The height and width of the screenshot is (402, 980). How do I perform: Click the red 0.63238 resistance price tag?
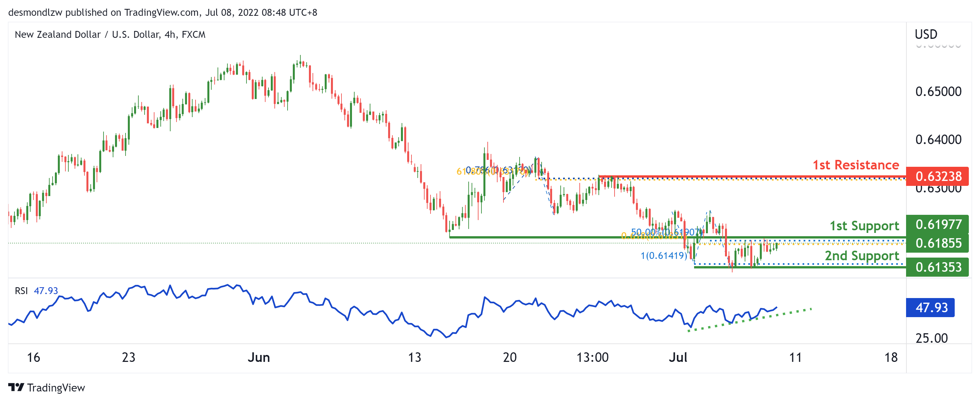tap(938, 176)
